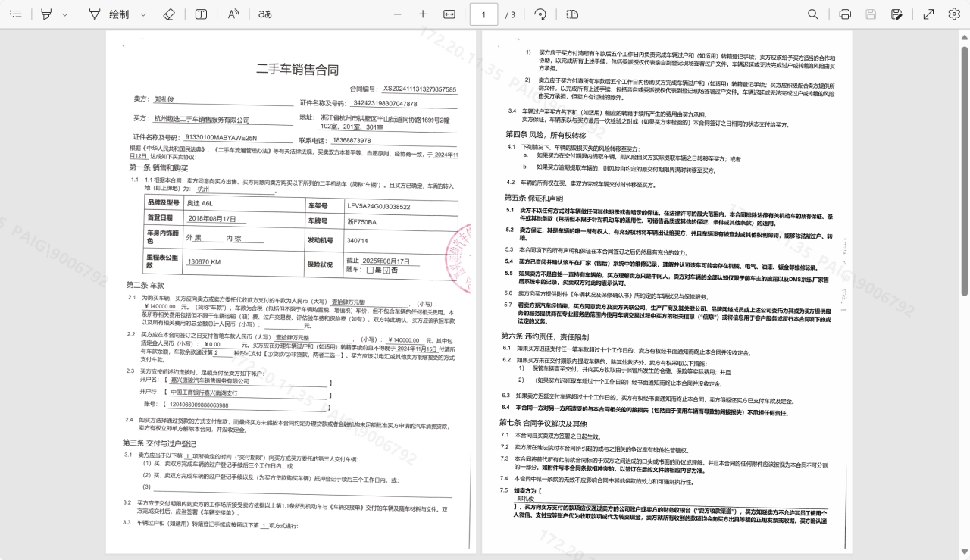Rotate the document pages
The width and height of the screenshot is (970, 560).
(x=540, y=14)
